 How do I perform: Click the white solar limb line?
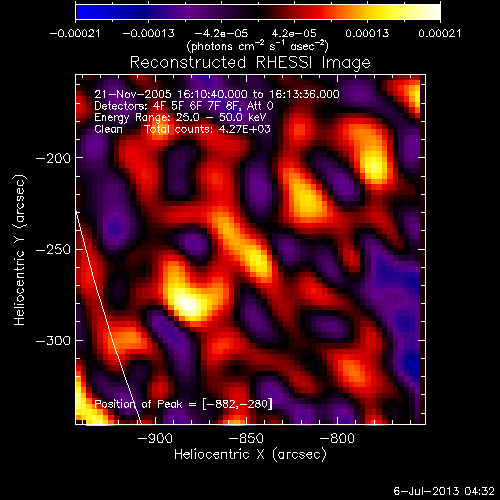[108, 317]
